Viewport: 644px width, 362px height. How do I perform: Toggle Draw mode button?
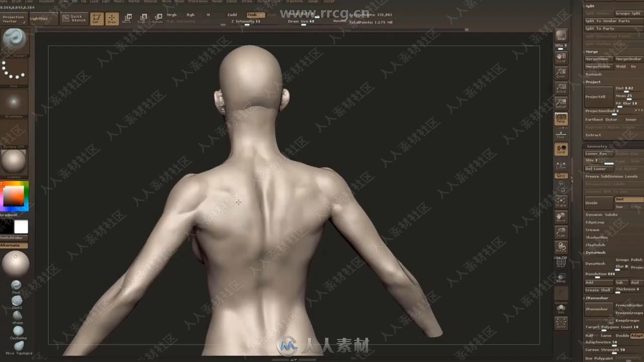(112, 19)
